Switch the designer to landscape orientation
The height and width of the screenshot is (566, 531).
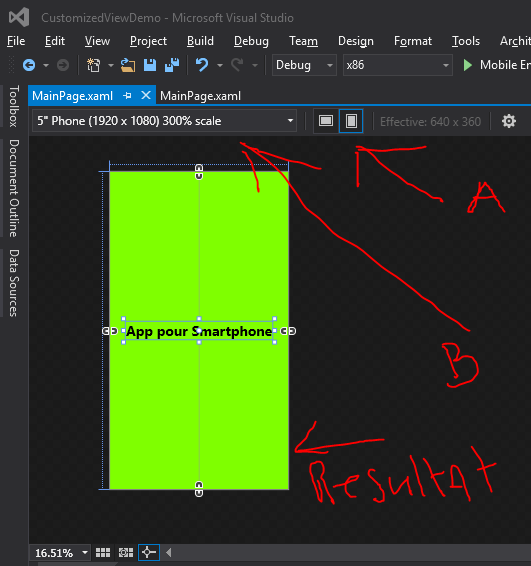(326, 121)
